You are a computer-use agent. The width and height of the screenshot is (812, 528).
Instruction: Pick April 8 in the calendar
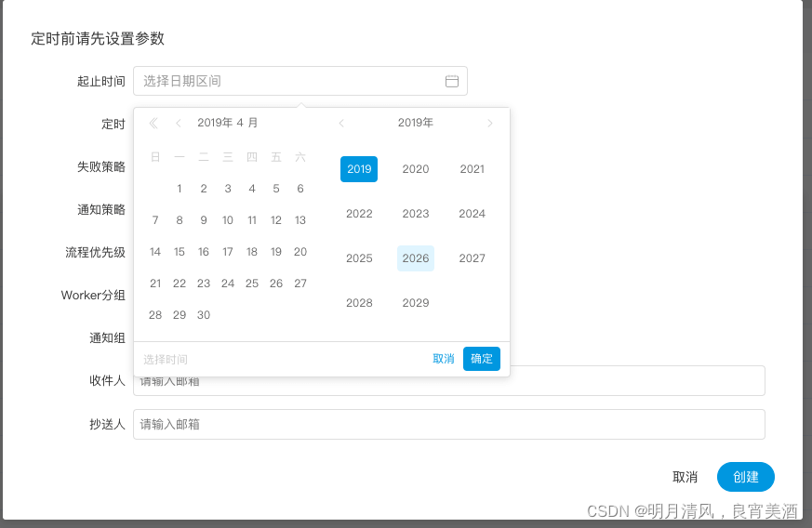[180, 220]
